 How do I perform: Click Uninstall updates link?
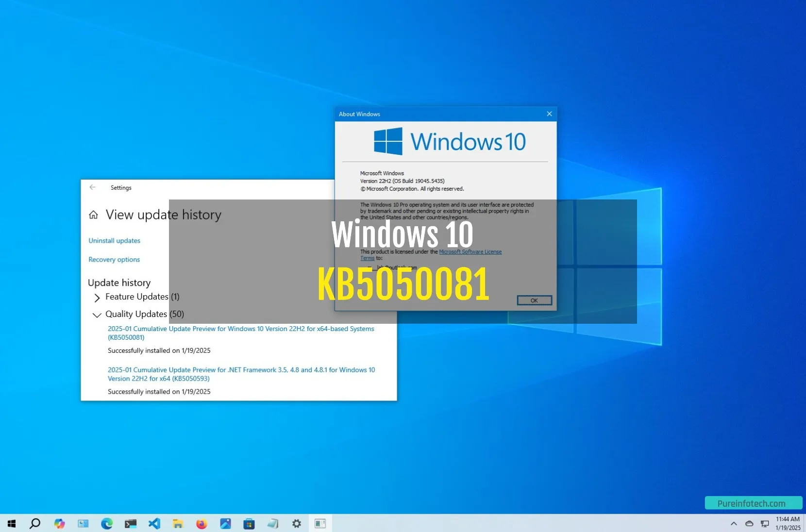point(114,241)
